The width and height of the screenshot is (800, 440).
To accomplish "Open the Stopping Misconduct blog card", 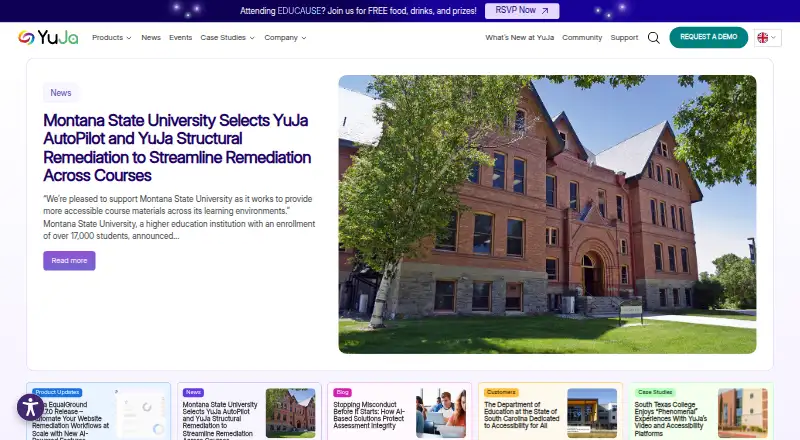I will (x=399, y=411).
